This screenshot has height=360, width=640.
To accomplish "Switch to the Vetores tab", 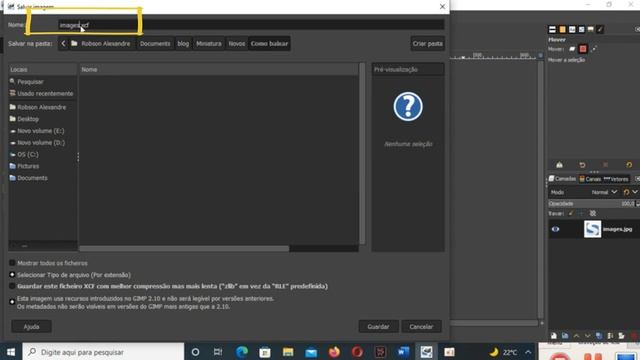I will [x=616, y=179].
